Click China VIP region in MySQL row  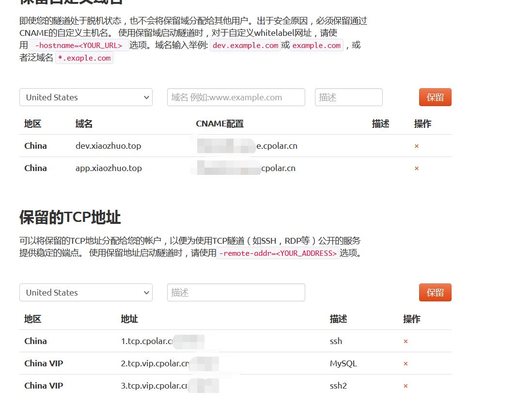pyautogui.click(x=44, y=363)
